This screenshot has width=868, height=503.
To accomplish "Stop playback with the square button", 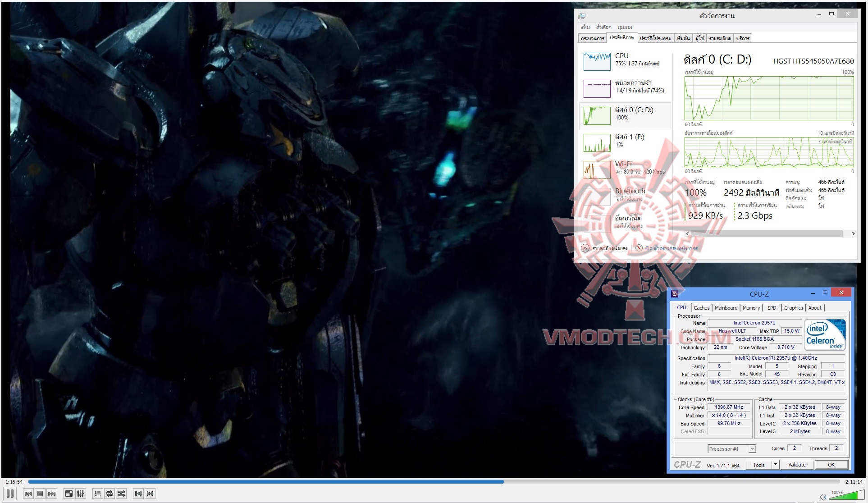I will [x=40, y=494].
